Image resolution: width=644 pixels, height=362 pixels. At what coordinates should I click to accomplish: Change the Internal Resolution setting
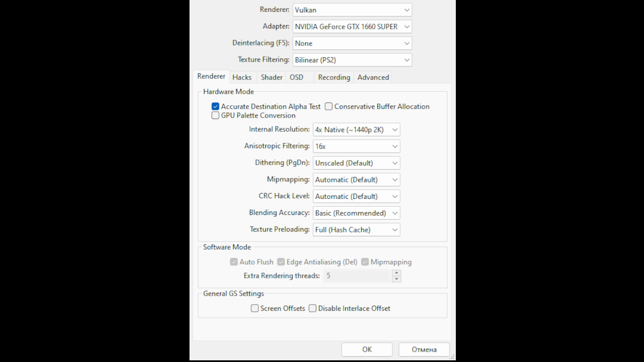(356, 129)
